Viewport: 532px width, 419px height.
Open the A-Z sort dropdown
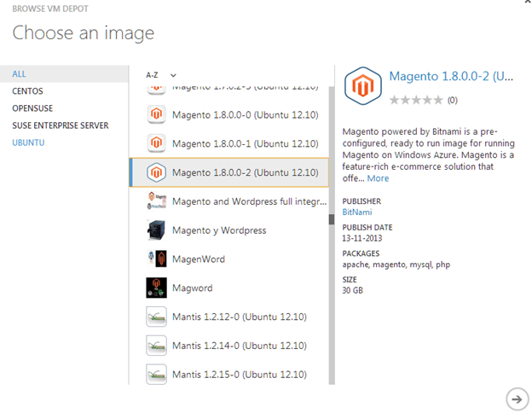(162, 75)
